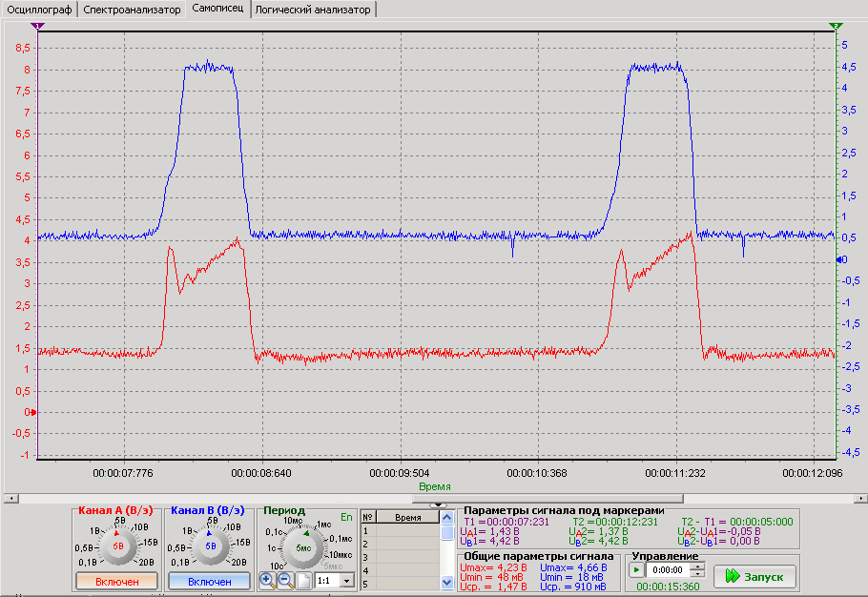Select row 3 in the time table
The width and height of the screenshot is (868, 597).
point(401,557)
